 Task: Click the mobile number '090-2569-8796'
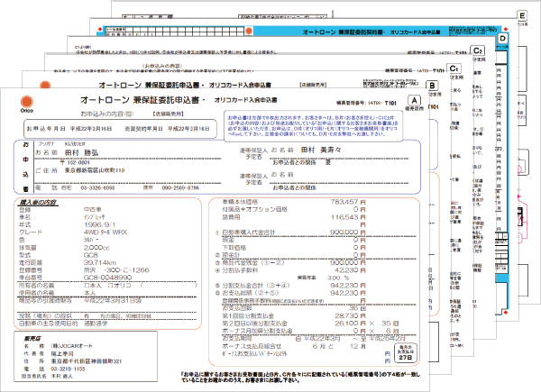click(x=180, y=188)
